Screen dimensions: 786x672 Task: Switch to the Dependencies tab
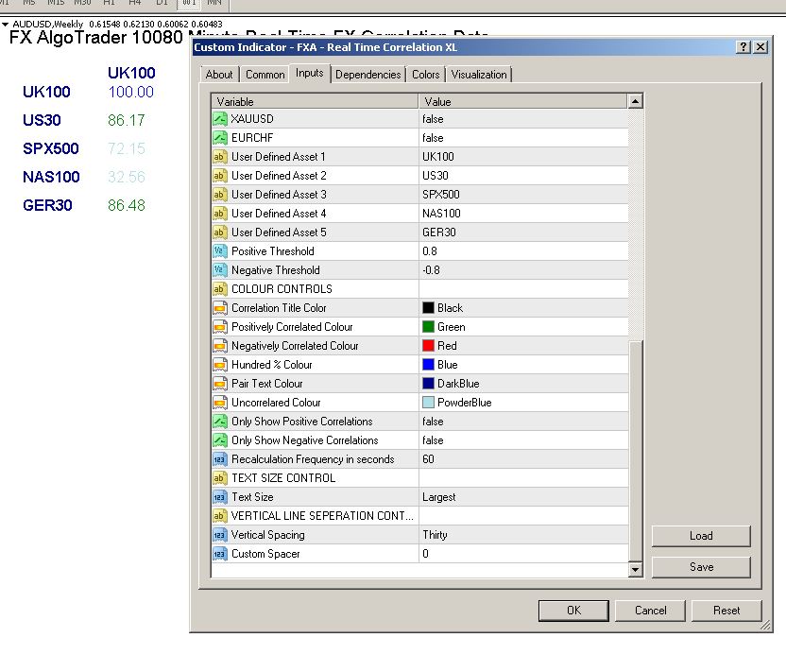click(367, 75)
